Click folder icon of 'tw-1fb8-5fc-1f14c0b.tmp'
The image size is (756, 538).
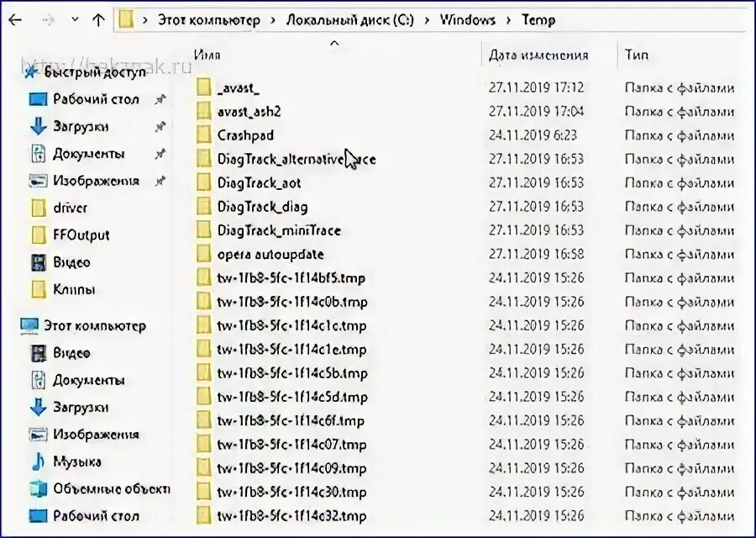204,302
